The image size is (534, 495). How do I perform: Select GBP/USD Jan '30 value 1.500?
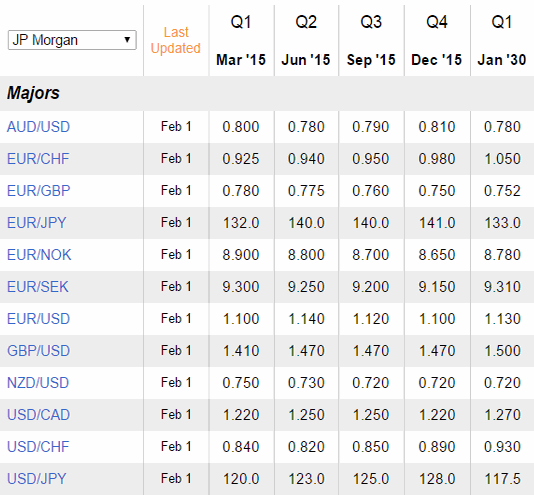[x=502, y=351]
